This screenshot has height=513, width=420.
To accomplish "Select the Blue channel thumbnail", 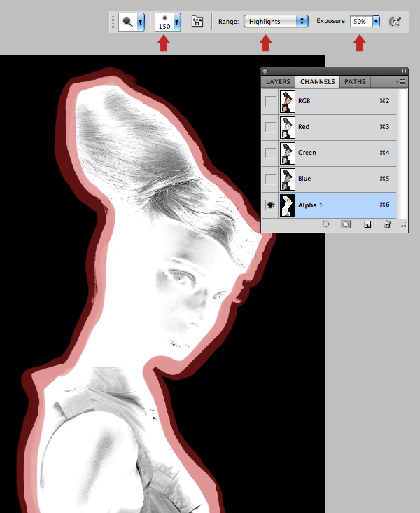I will point(288,179).
